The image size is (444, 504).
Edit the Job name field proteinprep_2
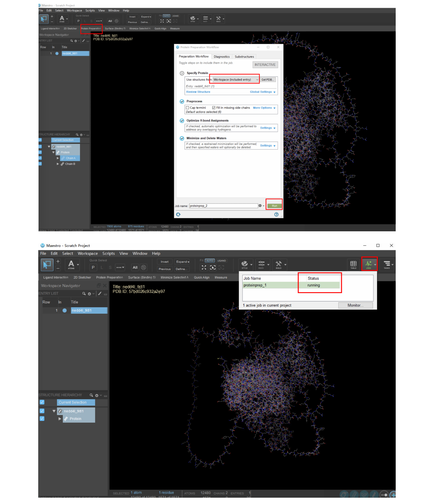[x=223, y=206]
